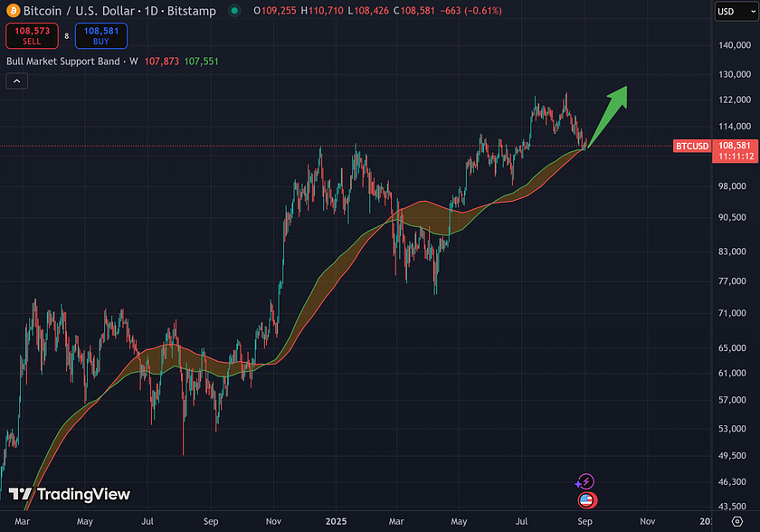
Task: Open the USD currency dropdown
Action: pyautogui.click(x=736, y=11)
